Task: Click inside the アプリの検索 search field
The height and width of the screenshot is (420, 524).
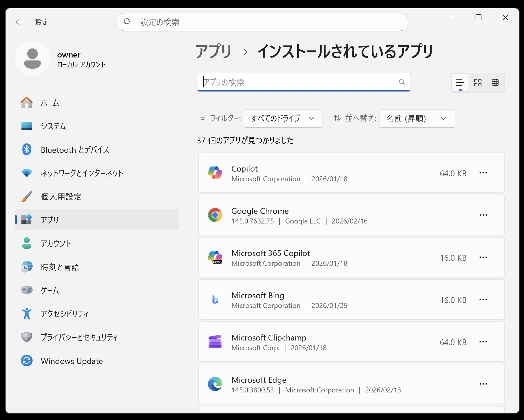Action: pos(293,82)
